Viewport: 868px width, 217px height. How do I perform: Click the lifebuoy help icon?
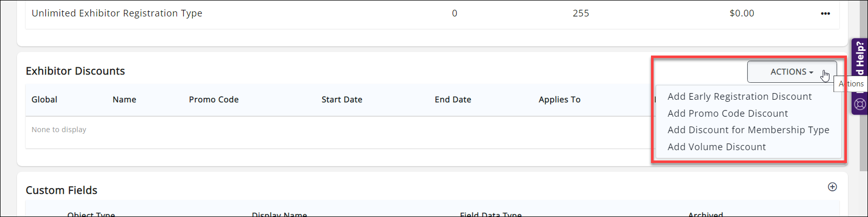860,104
